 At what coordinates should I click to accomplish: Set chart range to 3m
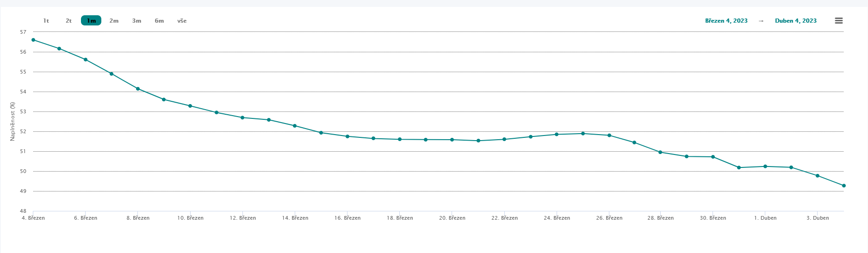[x=136, y=21]
